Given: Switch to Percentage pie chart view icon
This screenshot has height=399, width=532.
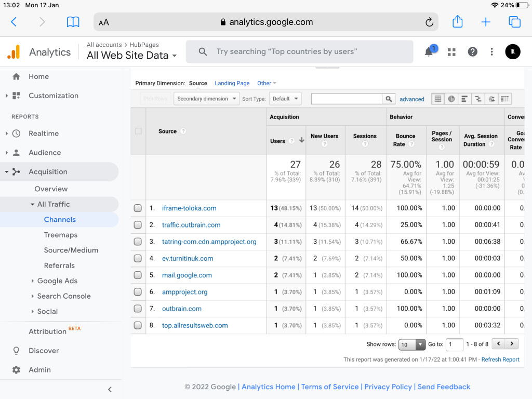Looking at the screenshot, I should pyautogui.click(x=451, y=99).
